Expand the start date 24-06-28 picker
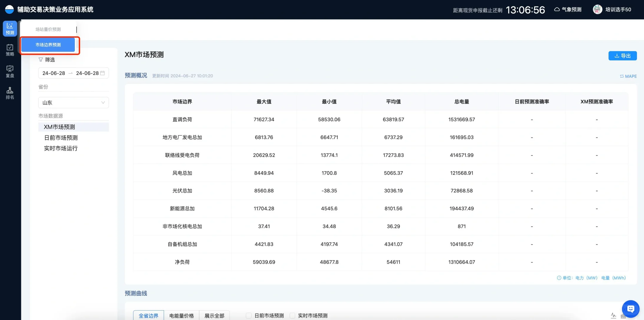This screenshot has height=320, width=644. pyautogui.click(x=54, y=73)
